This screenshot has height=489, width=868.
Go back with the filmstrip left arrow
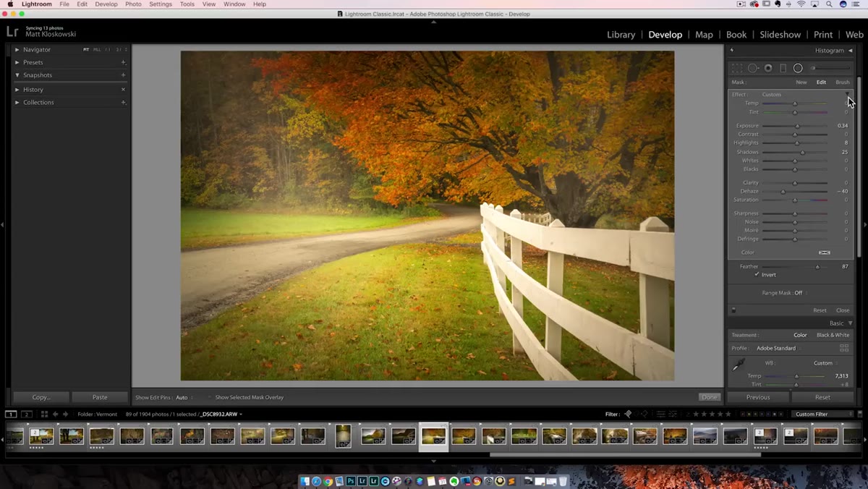pos(55,414)
